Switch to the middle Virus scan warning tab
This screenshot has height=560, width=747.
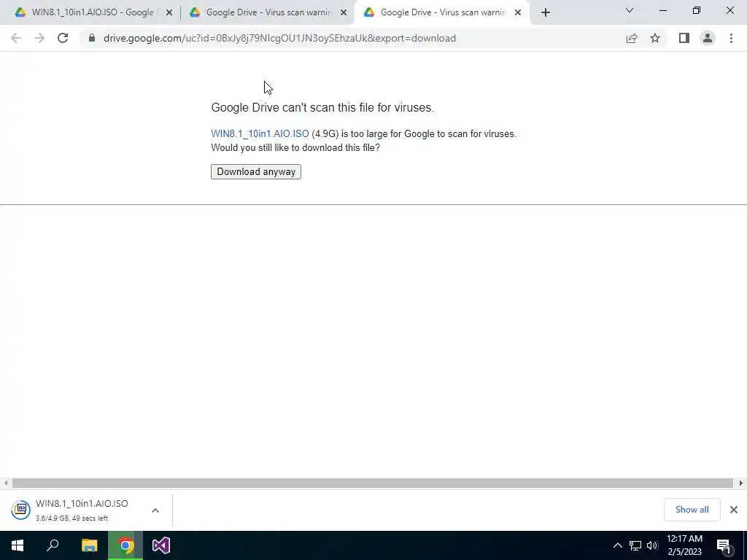click(268, 12)
